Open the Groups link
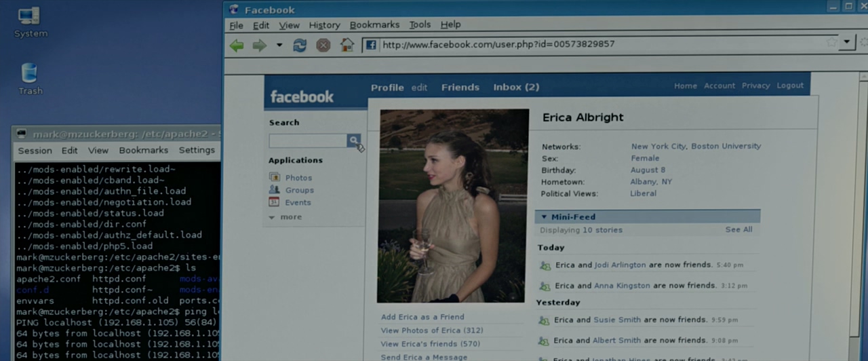The height and width of the screenshot is (361, 868). (299, 191)
